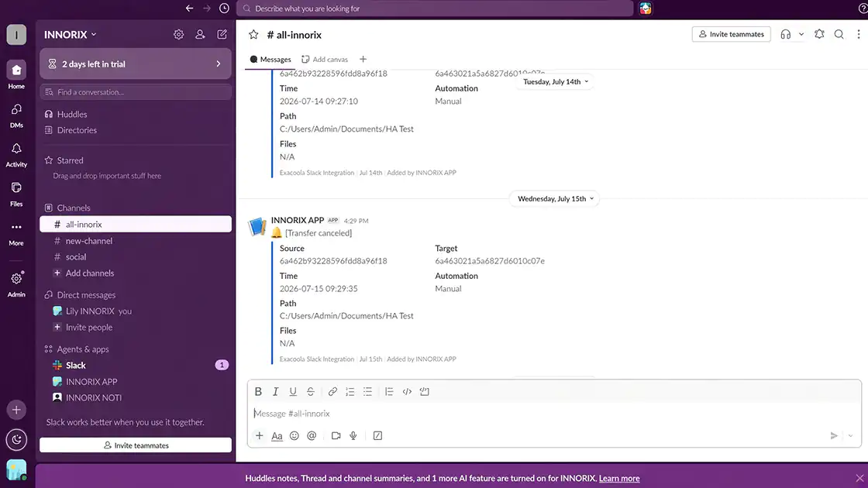Viewport: 868px width, 488px height.
Task: Toggle underline formatting
Action: point(293,392)
